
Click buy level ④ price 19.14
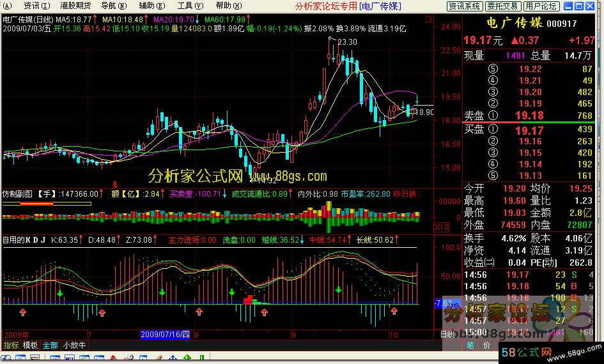click(x=530, y=164)
